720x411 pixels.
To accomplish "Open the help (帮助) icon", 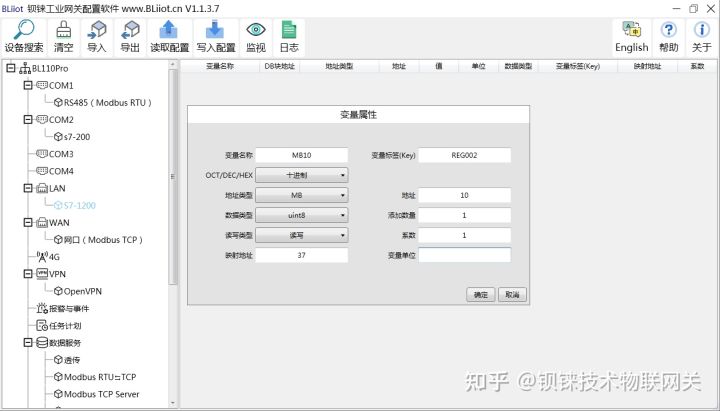I will coord(669,37).
